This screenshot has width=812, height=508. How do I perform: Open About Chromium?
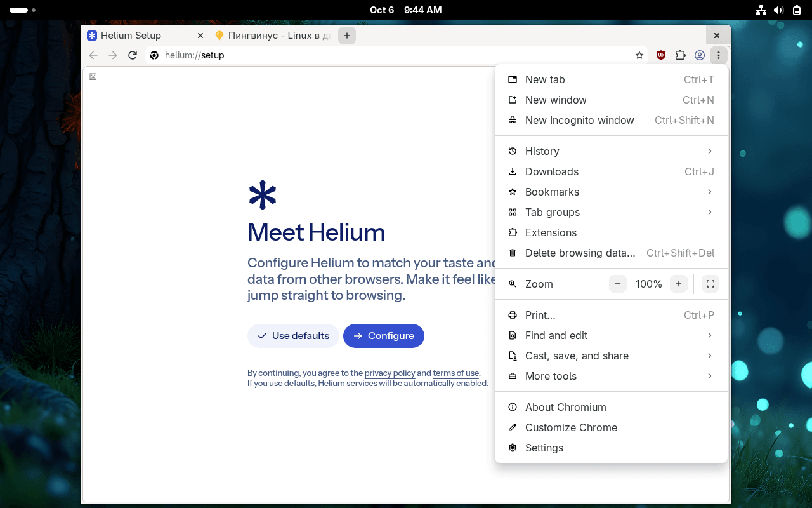pyautogui.click(x=611, y=407)
